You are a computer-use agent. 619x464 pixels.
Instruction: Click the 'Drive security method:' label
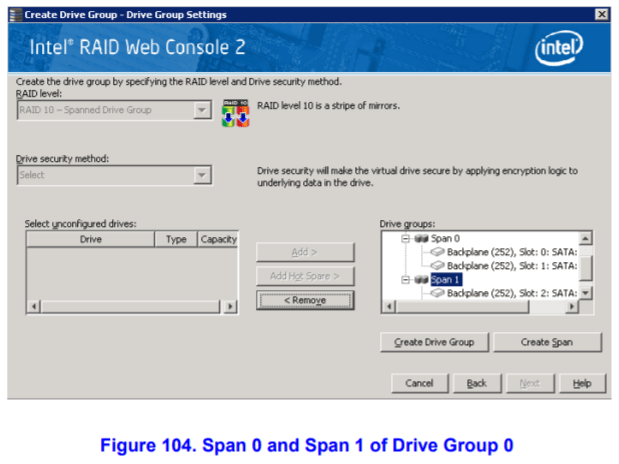pyautogui.click(x=62, y=159)
